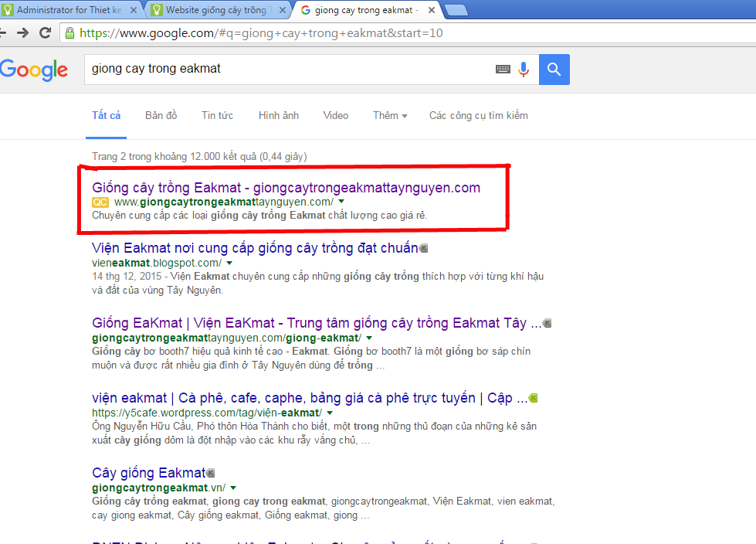Click the QC ad badge
Viewport: 756px width, 544px height.
pos(100,202)
